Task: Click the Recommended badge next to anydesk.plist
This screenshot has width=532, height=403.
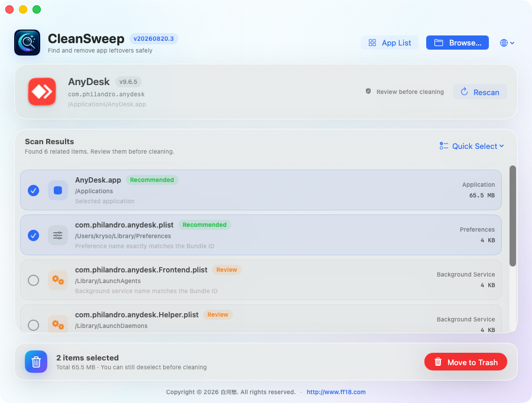Action: point(205,225)
